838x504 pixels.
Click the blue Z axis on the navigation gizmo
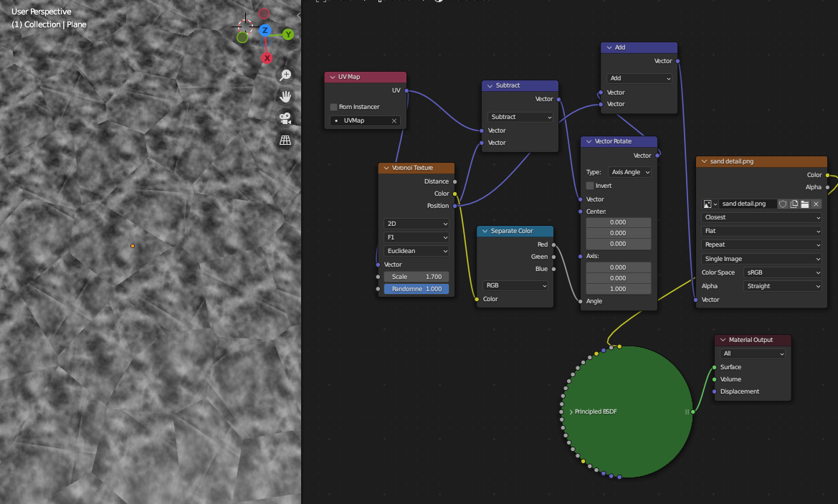tap(265, 29)
